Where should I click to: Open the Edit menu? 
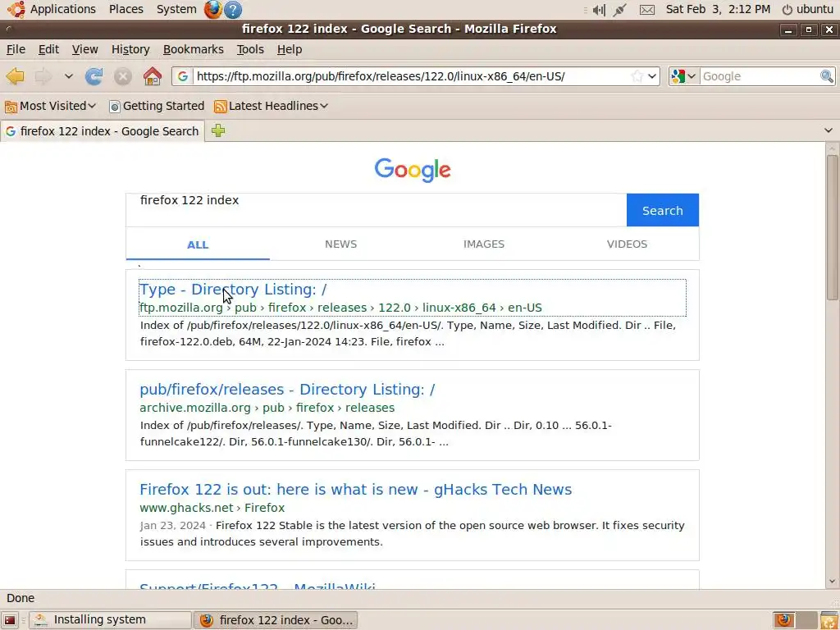tap(48, 49)
